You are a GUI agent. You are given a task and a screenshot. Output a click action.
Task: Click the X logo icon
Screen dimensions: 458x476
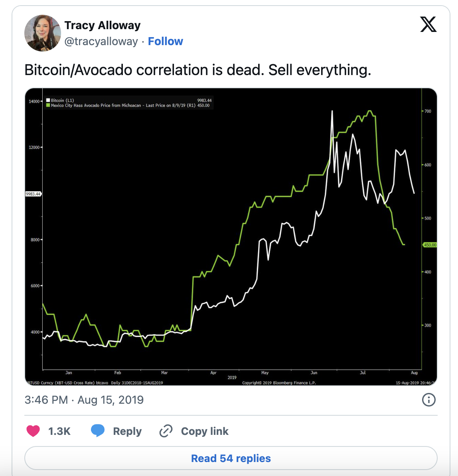point(428,24)
